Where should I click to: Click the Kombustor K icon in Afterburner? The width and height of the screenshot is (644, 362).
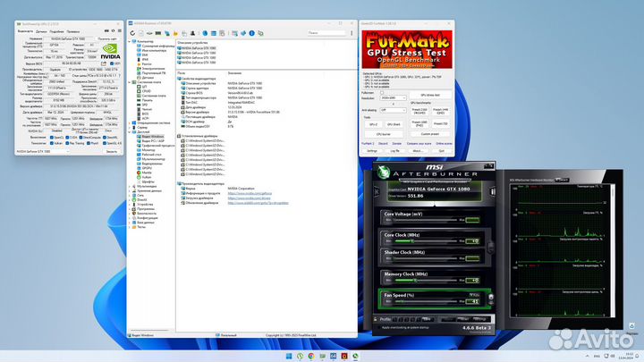(x=377, y=191)
